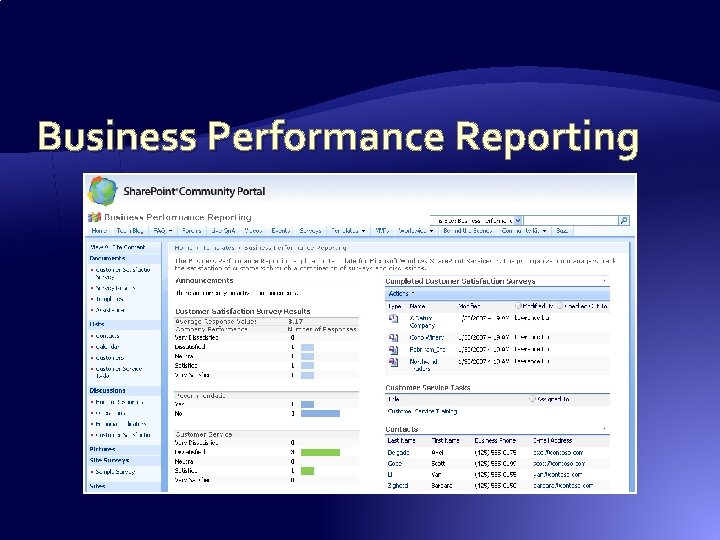Open the Events navigation tab
Viewport: 720px width, 540px height.
click(281, 231)
